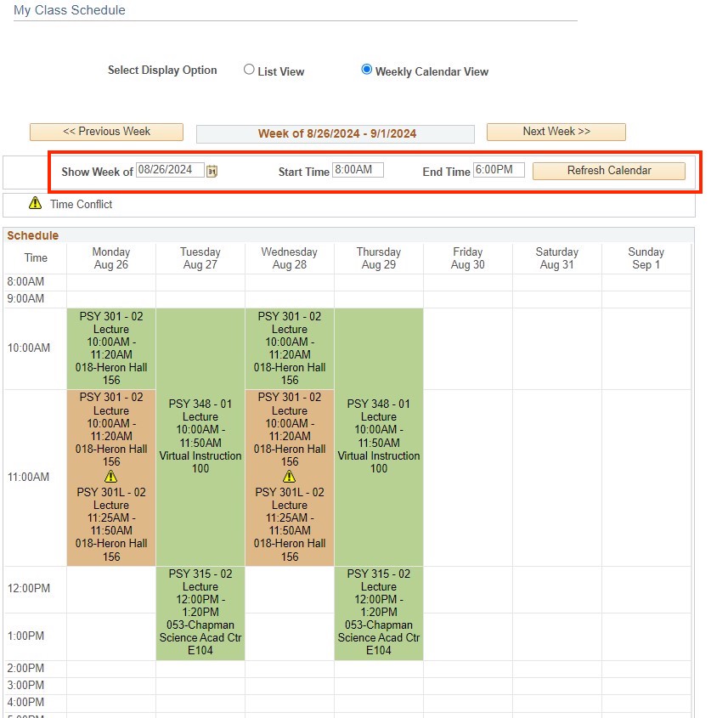Click the End Time input field
This screenshot has width=728, height=718.
[x=501, y=169]
